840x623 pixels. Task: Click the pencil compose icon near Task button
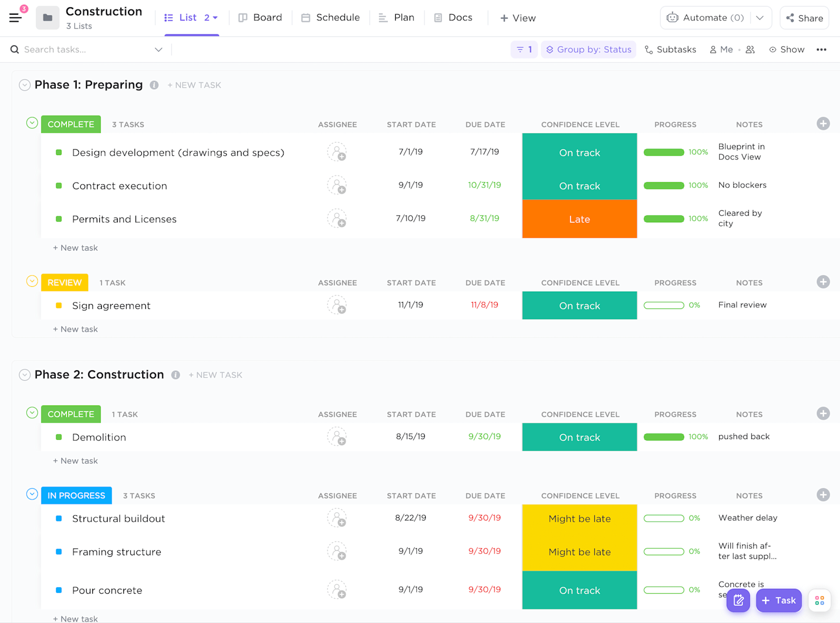(738, 600)
